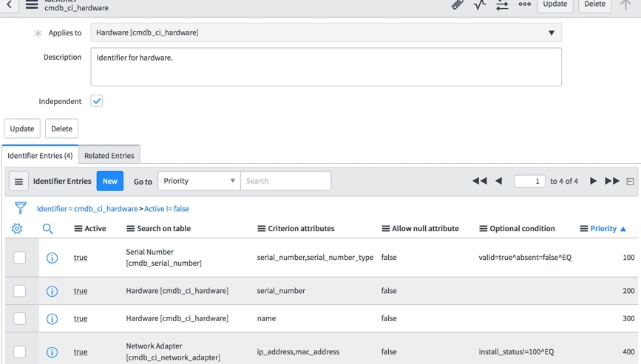Sort by the Priority column header
The width and height of the screenshot is (641, 364).
tap(603, 229)
